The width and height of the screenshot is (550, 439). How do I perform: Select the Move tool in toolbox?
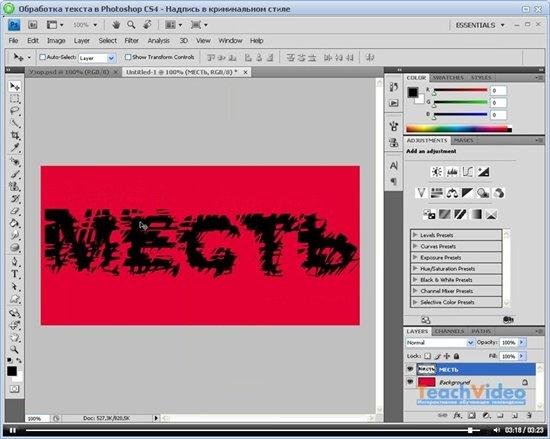tap(14, 86)
